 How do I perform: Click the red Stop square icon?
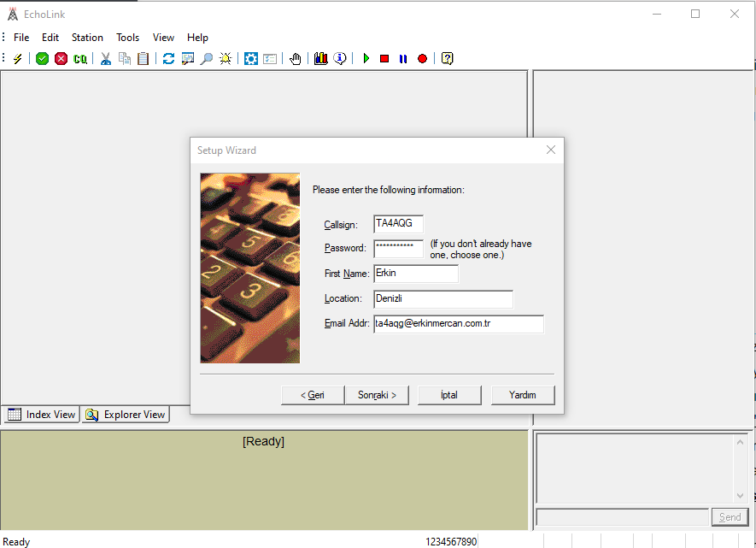tap(384, 59)
